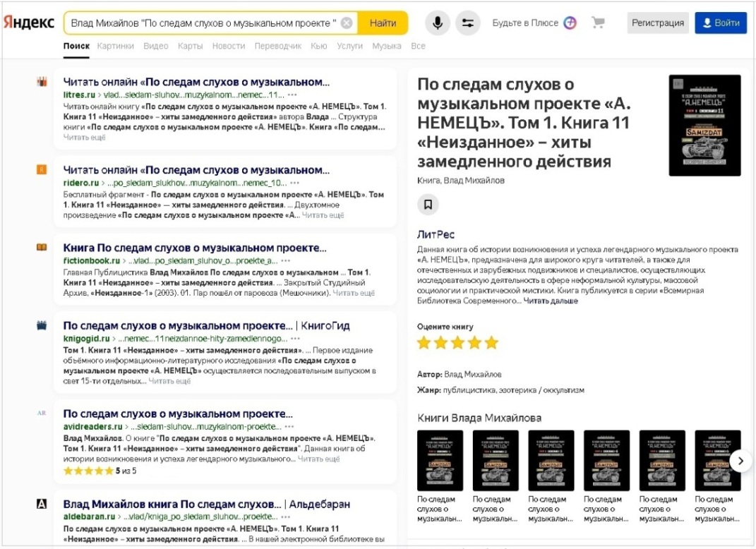Switch to the Новости tab
756x549 pixels.
tap(229, 46)
